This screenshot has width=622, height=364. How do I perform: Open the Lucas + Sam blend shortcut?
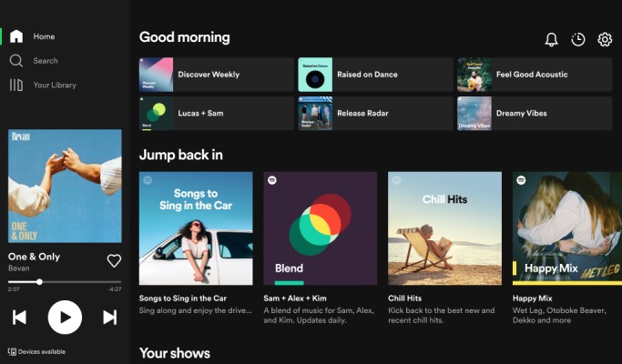click(216, 114)
